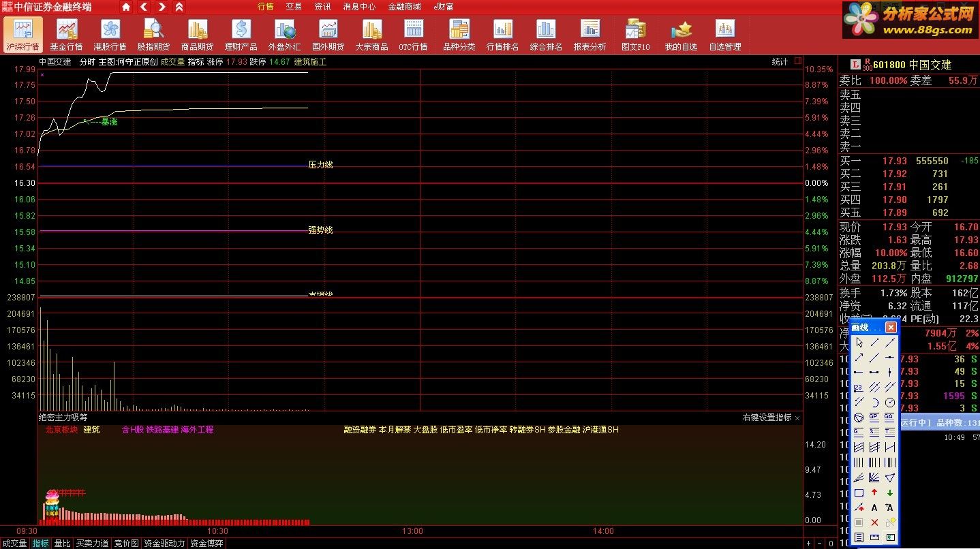Click 右键设置指标 link

(x=767, y=418)
